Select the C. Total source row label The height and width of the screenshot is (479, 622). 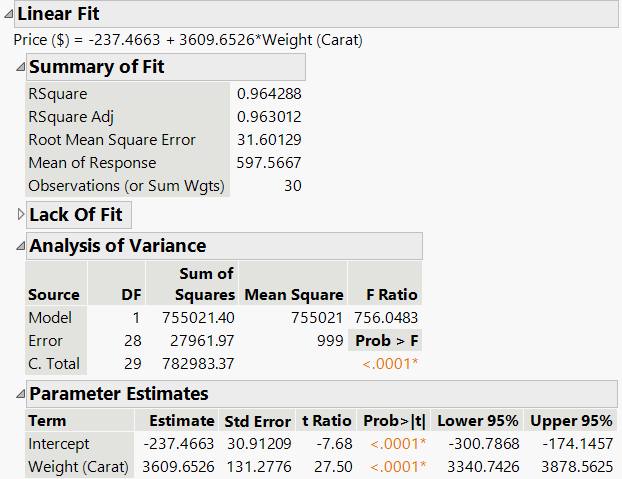tap(54, 364)
